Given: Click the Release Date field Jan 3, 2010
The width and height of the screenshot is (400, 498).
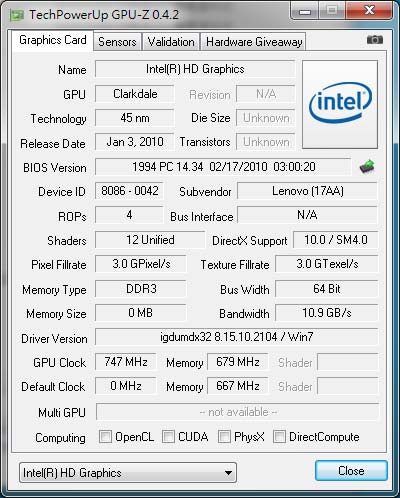Looking at the screenshot, I should [x=135, y=142].
